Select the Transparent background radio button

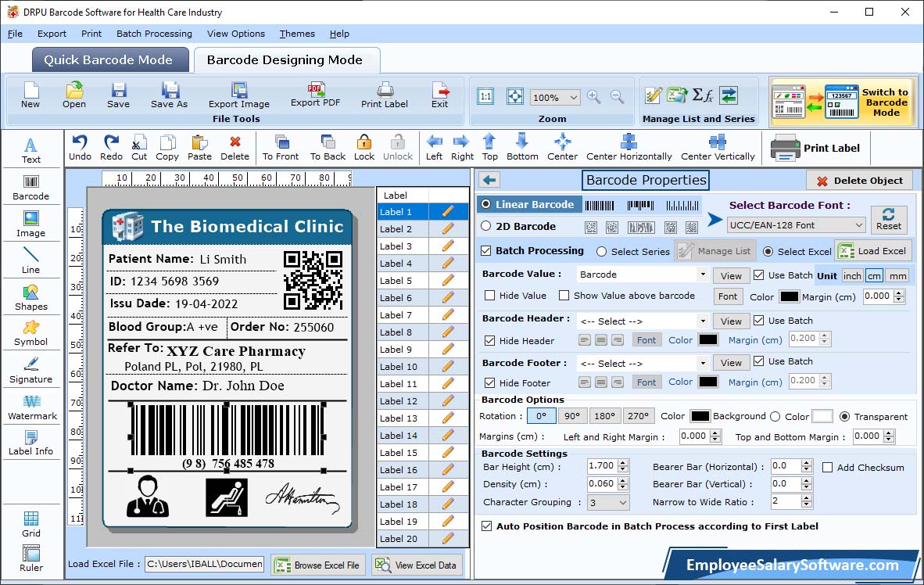844,417
